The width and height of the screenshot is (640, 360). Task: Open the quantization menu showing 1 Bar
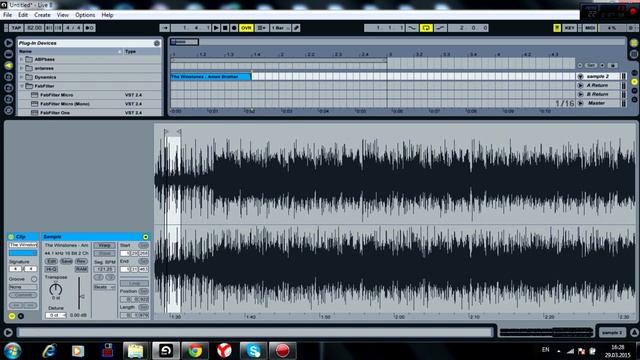[280, 28]
